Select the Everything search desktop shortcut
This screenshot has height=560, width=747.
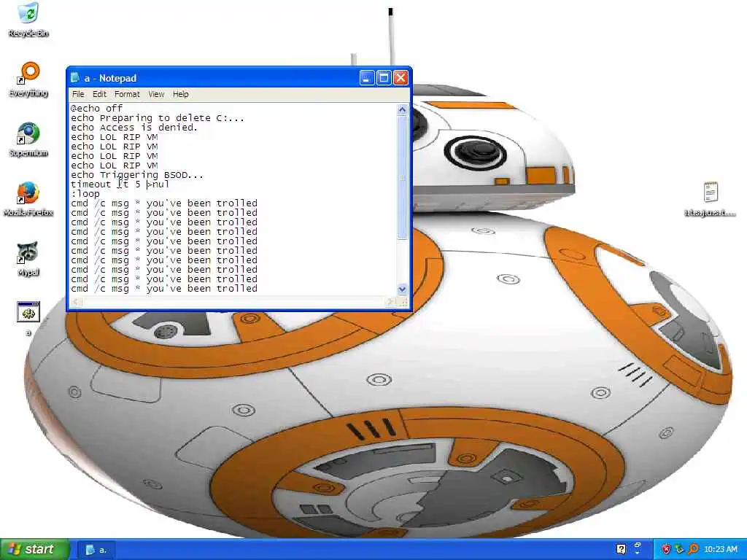28,79
